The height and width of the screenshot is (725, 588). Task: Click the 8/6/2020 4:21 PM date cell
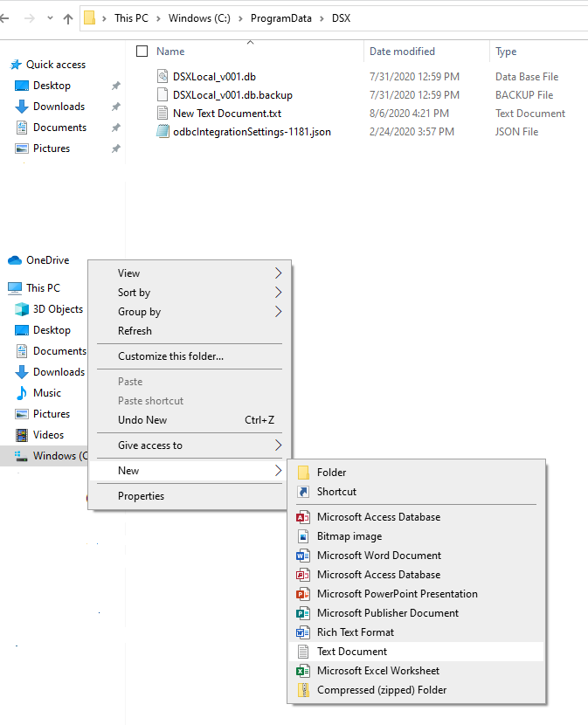tap(409, 114)
